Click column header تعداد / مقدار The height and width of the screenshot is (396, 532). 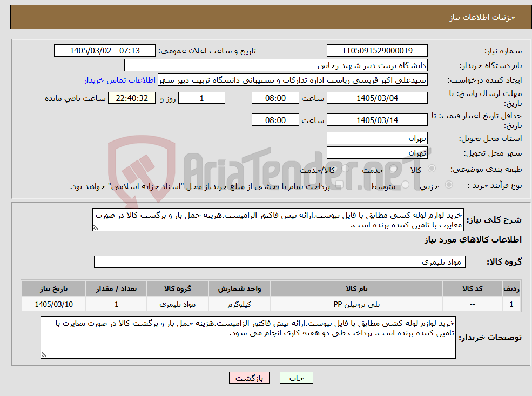point(116,289)
